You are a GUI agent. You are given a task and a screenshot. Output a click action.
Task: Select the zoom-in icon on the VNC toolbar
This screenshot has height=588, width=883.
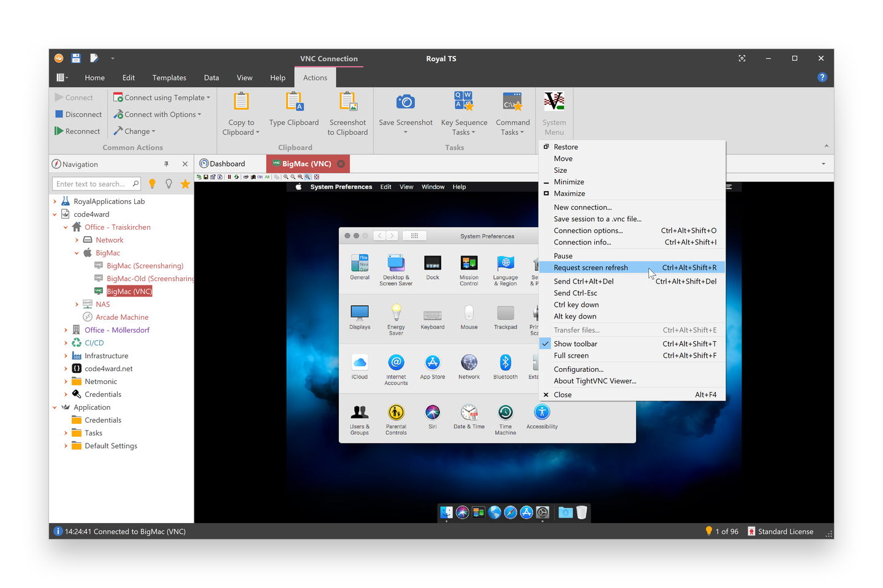click(286, 176)
